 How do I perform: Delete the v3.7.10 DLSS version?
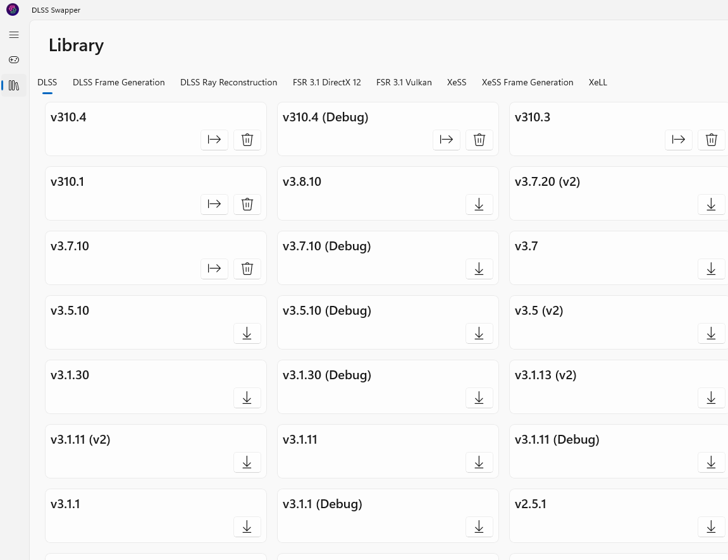247,269
